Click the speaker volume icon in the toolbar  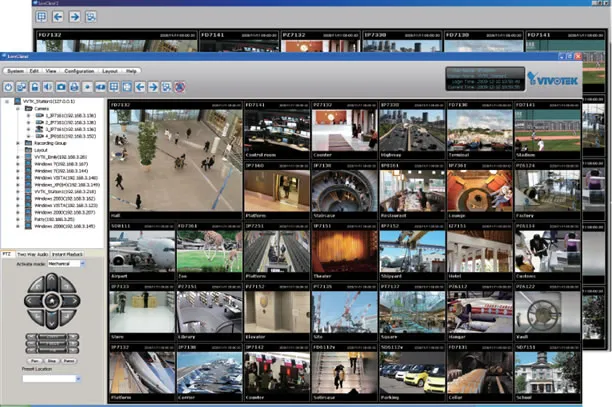[48, 87]
